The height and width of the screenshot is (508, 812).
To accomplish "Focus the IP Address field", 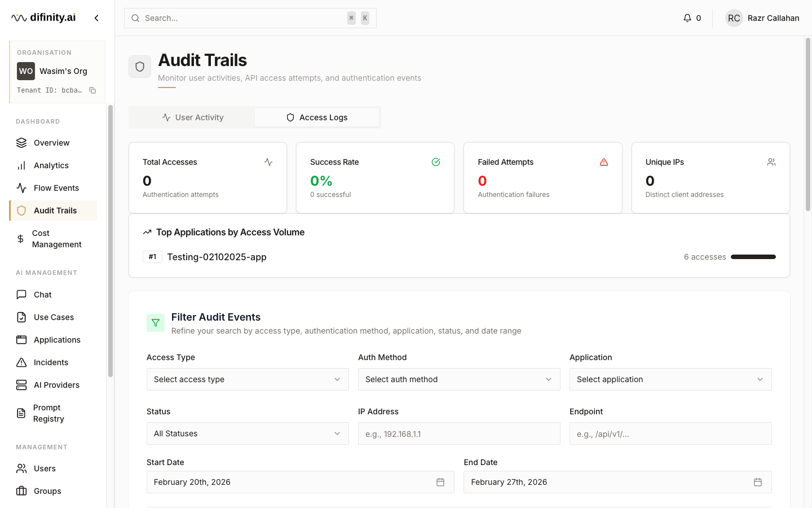I will pos(459,433).
